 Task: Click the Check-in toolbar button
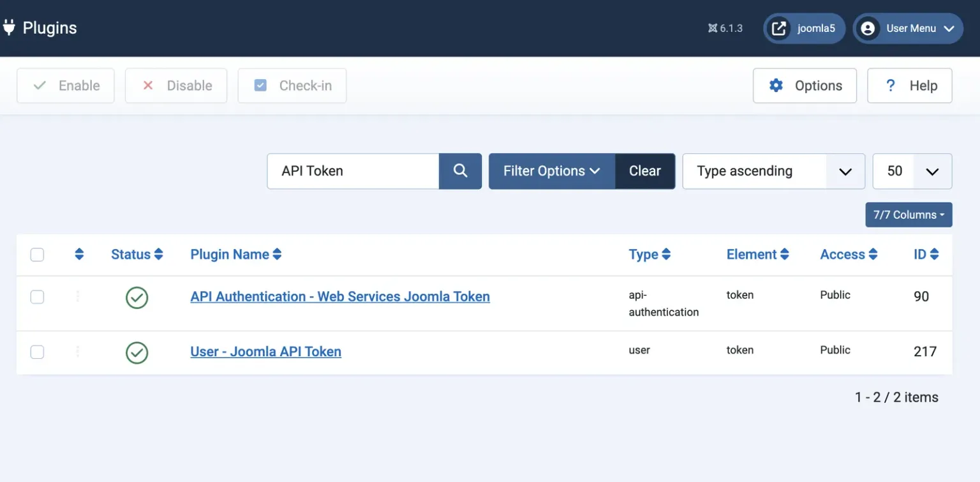(x=292, y=86)
